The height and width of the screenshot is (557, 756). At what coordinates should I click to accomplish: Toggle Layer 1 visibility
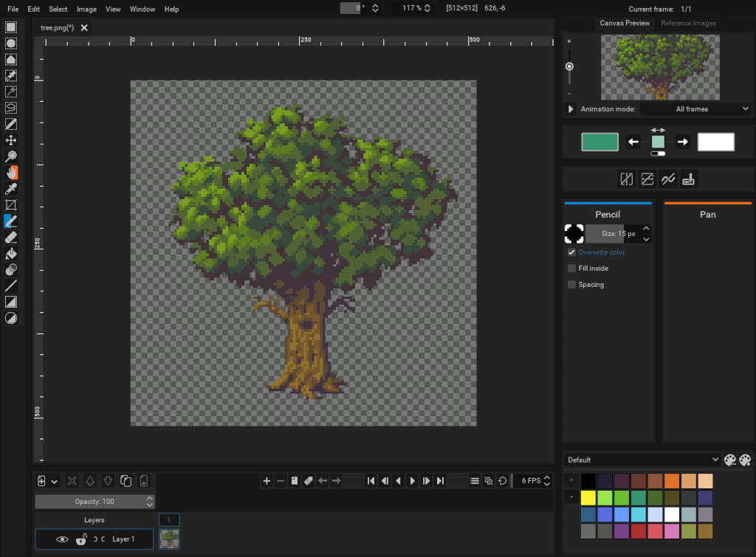[62, 539]
